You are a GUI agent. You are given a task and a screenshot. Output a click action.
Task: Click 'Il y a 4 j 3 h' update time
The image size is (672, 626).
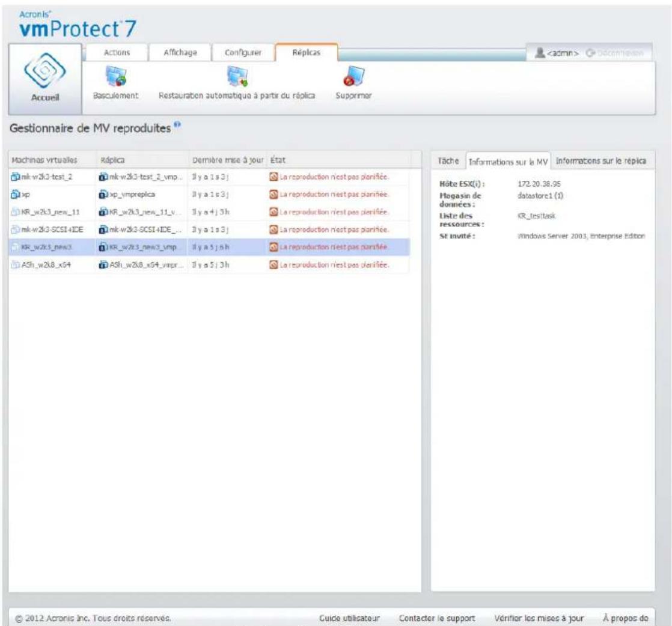pos(210,212)
